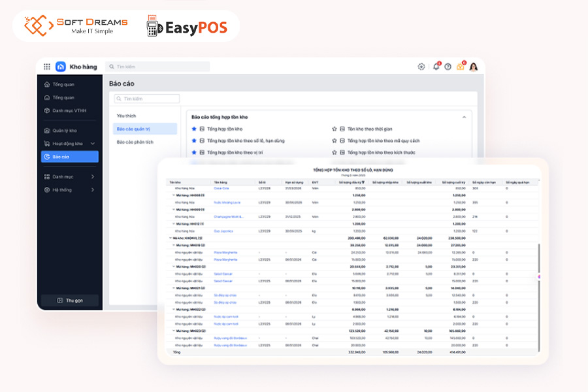588x392 pixels.
Task: Open the gift box icon with badge
Action: [x=461, y=67]
